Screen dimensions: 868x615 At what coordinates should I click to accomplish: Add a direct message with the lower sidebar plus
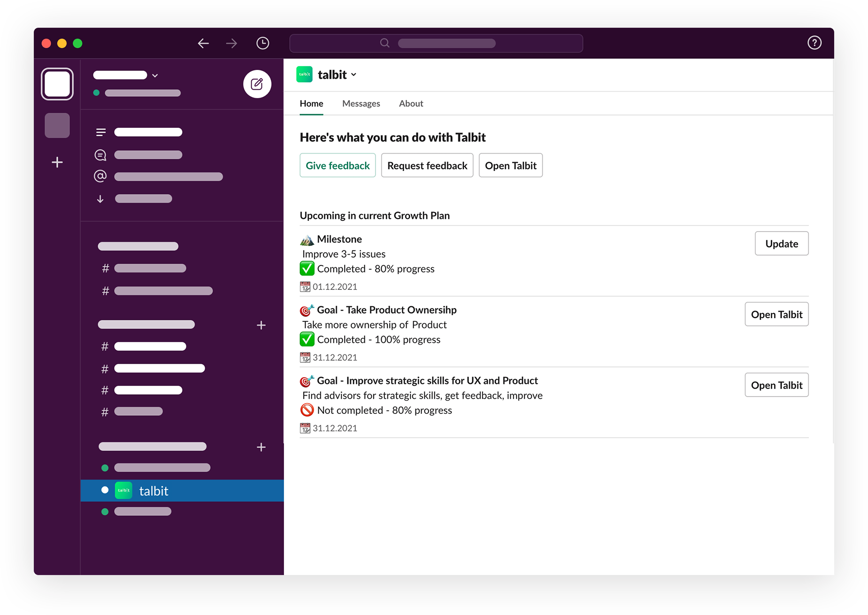pyautogui.click(x=261, y=447)
